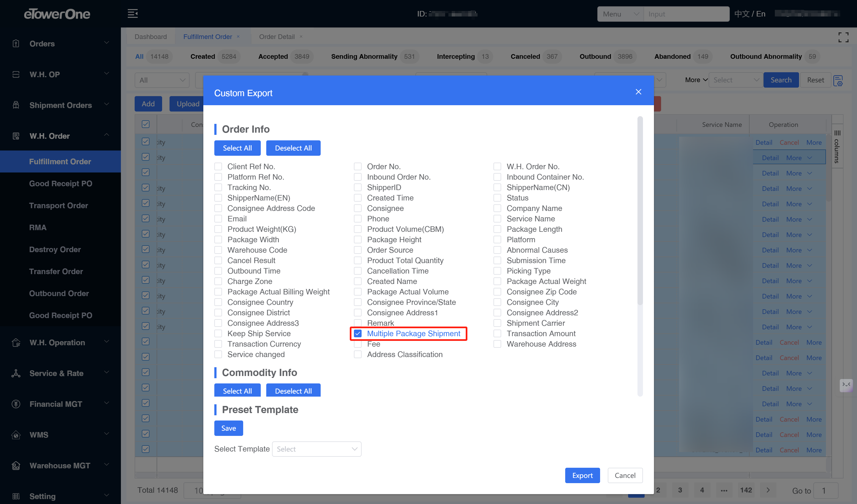Open Good Receipt PO below Fulfillment Order

click(60, 183)
